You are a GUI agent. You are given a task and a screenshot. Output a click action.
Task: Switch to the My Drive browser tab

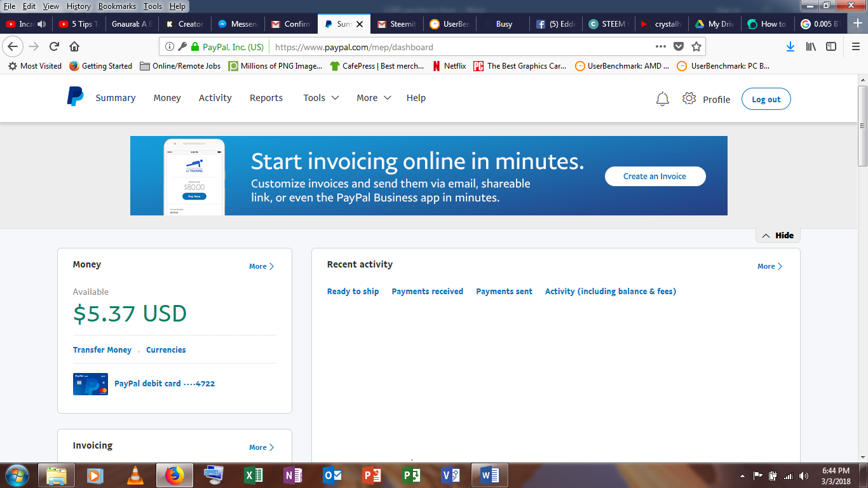tap(715, 24)
